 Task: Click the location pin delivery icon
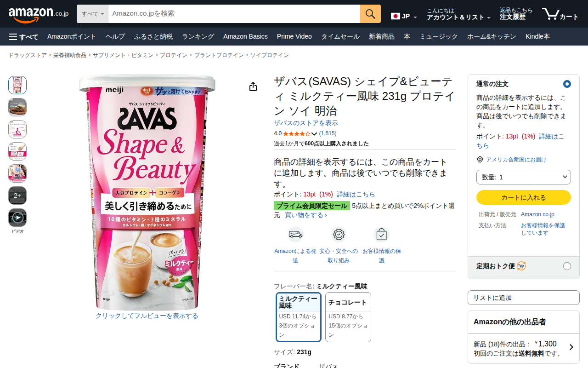480,160
